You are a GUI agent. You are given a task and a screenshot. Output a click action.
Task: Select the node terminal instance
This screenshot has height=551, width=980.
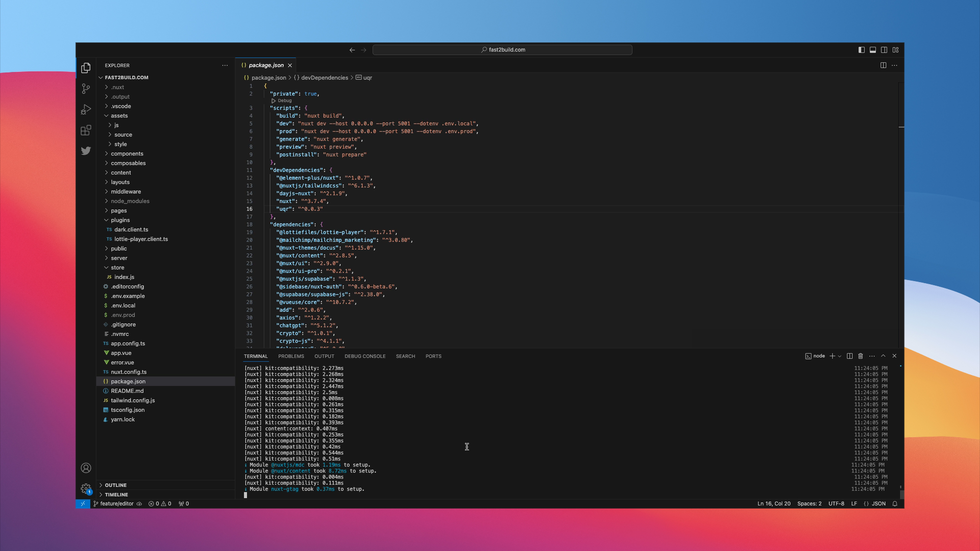click(815, 356)
